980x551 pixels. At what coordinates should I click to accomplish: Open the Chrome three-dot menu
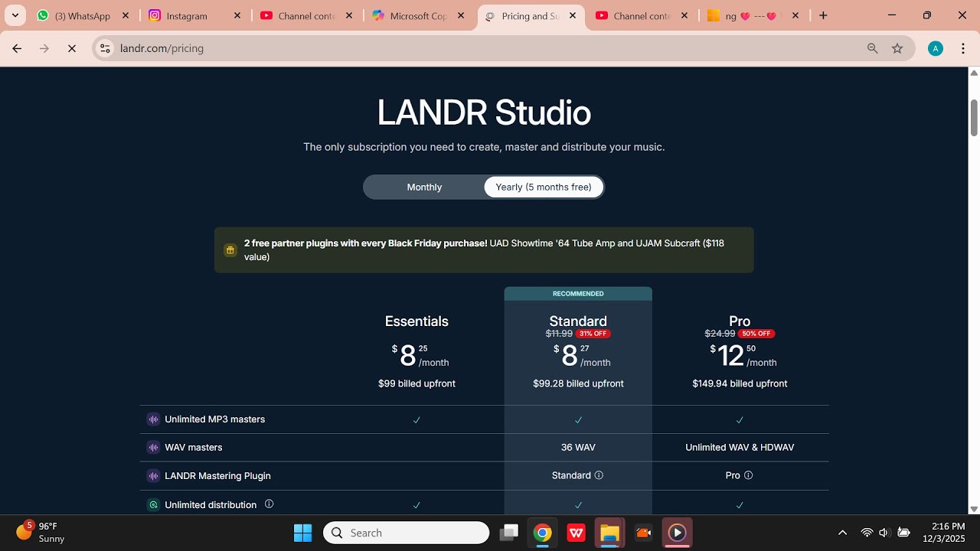pos(962,48)
